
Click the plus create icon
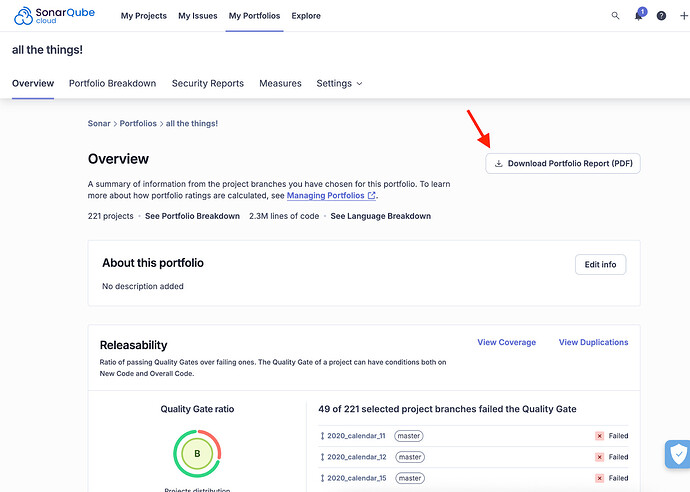(x=682, y=16)
